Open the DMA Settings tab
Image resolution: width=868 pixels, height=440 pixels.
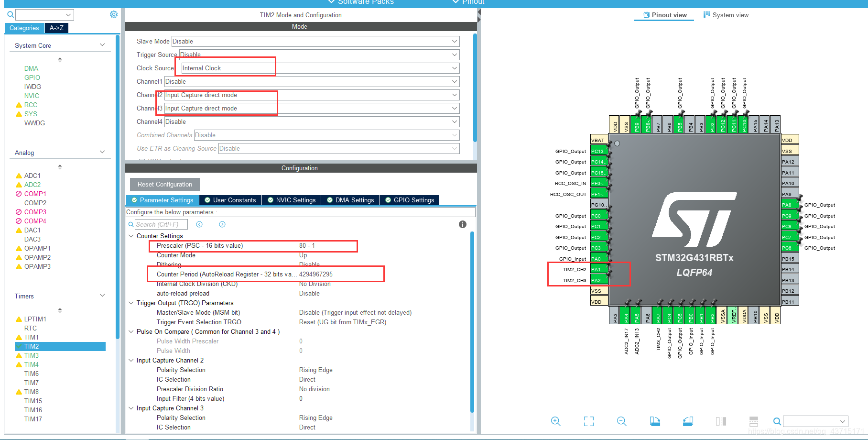(350, 200)
